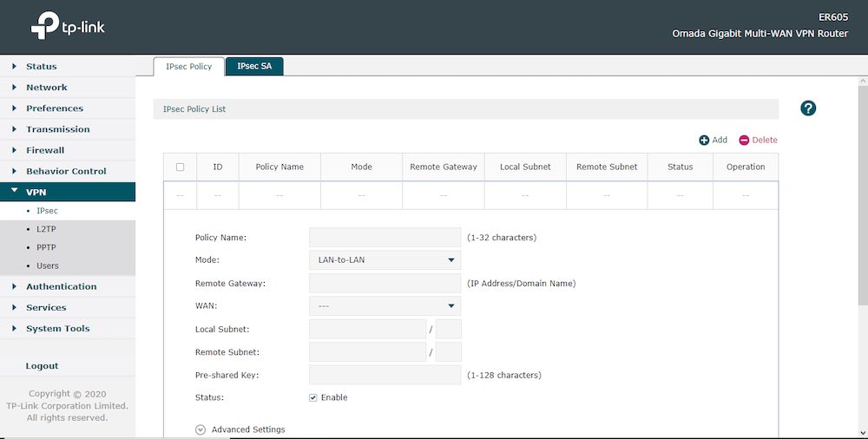
Task: Focus the Policy Name input field
Action: 385,237
